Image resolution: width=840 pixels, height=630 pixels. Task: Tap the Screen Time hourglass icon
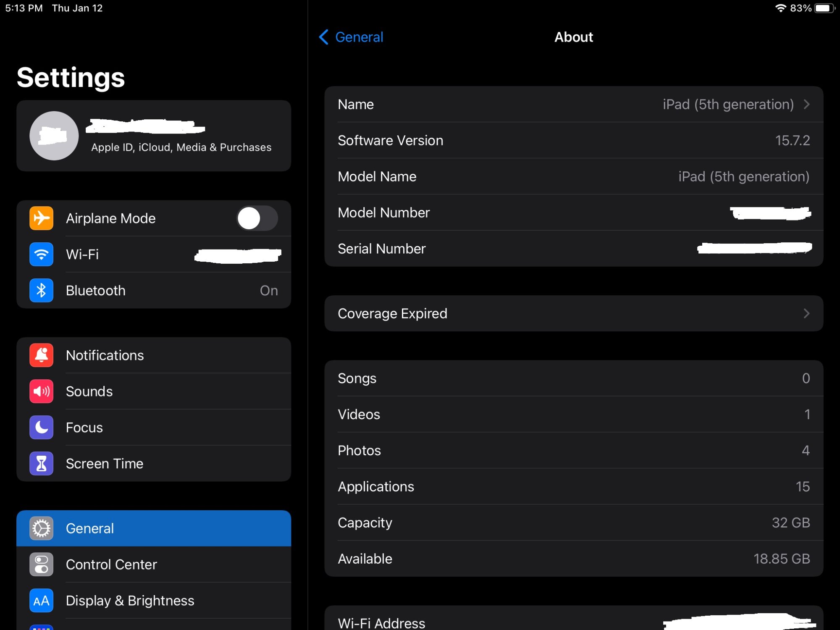(x=41, y=464)
